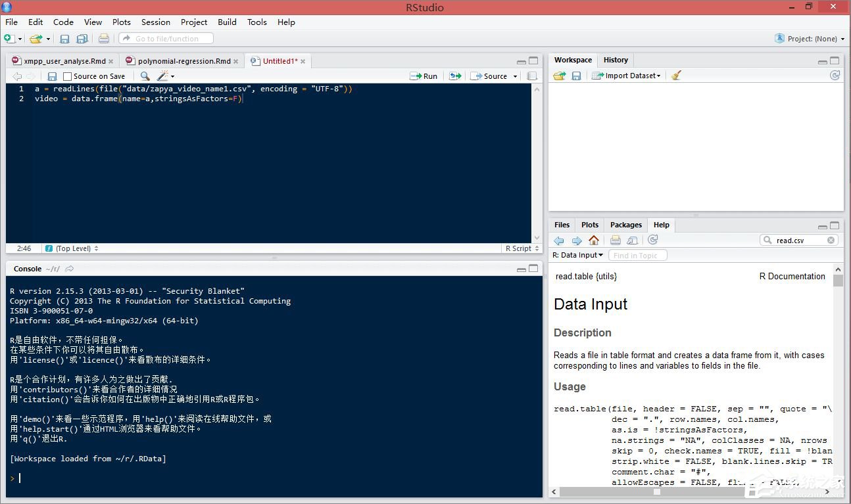Viewport: 851px width, 504px height.
Task: Go forward in Help pane
Action: point(577,241)
